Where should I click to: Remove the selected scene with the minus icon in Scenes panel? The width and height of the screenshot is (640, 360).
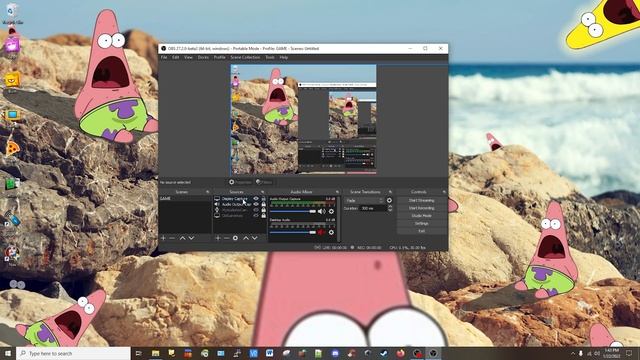tap(172, 238)
